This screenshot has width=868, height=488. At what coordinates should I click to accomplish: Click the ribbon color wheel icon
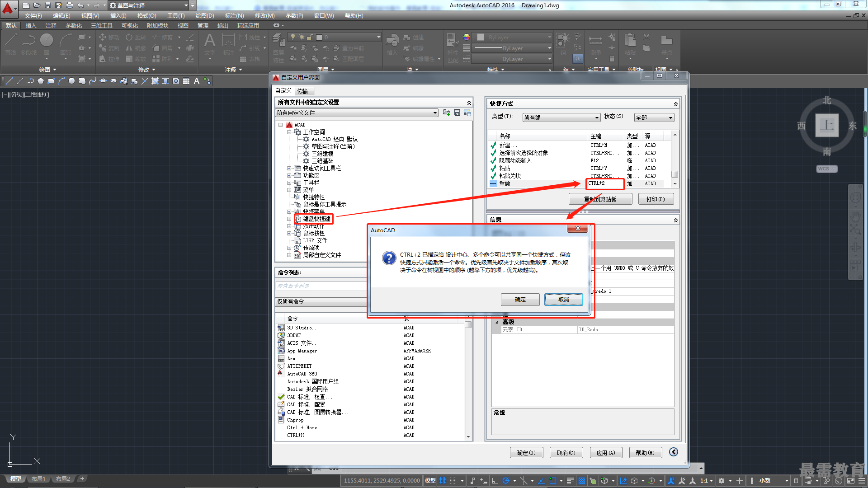(467, 38)
